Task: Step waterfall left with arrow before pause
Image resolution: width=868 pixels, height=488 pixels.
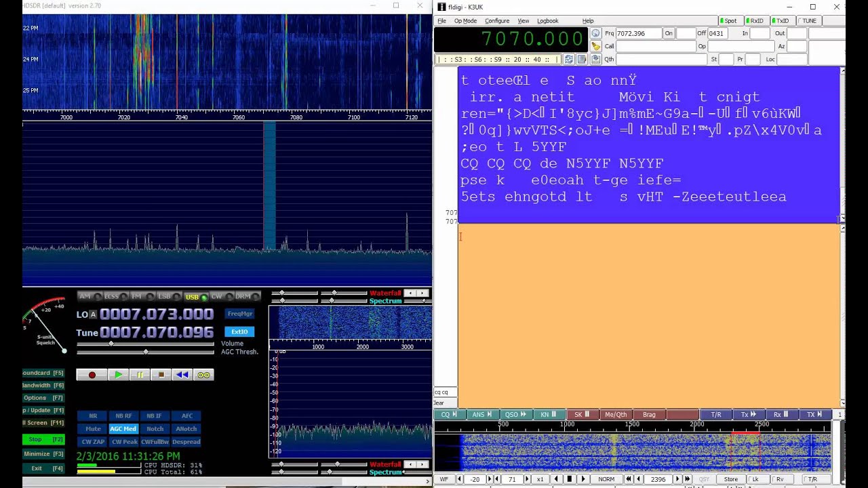Action: pyautogui.click(x=556, y=479)
